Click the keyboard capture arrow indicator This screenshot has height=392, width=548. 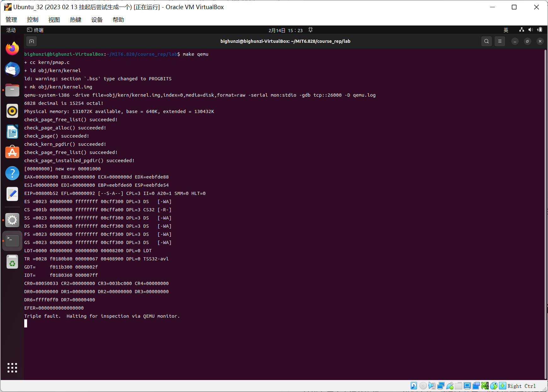(x=503, y=386)
